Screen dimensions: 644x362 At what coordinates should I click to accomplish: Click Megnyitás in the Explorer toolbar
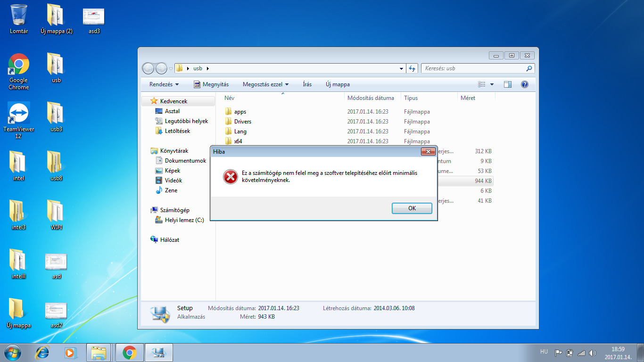211,84
